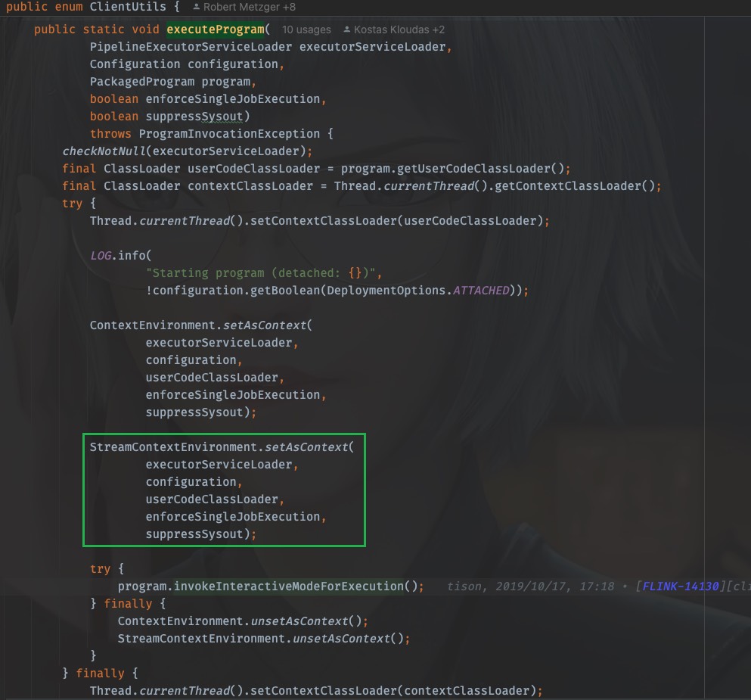Click 'StreamContextEnvironment.setAsContext(' call
This screenshot has width=751, height=700.
[222, 447]
